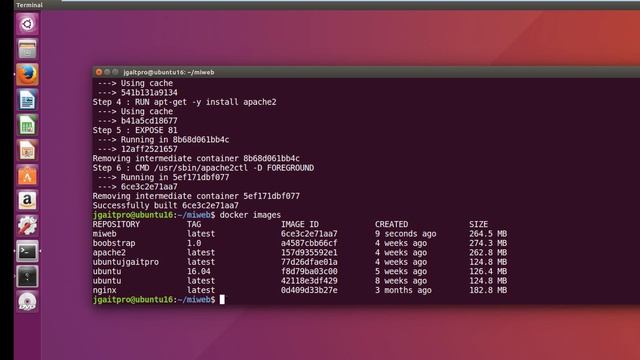Click image ID 42118e3df429
This screenshot has width=640, height=360.
click(309, 281)
